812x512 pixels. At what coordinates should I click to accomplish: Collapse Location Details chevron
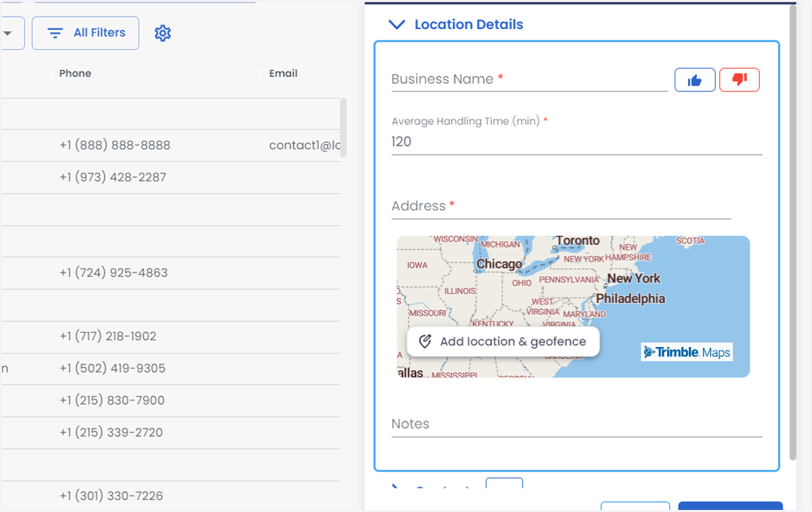point(397,24)
